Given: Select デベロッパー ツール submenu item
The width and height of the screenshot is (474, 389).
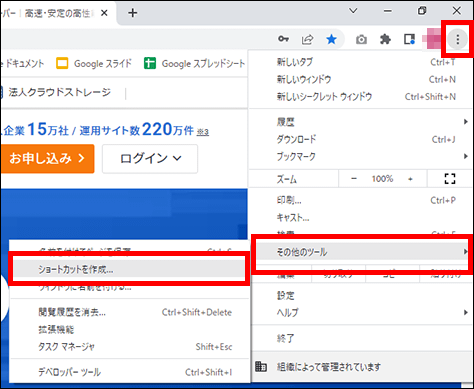Looking at the screenshot, I should tap(130, 372).
